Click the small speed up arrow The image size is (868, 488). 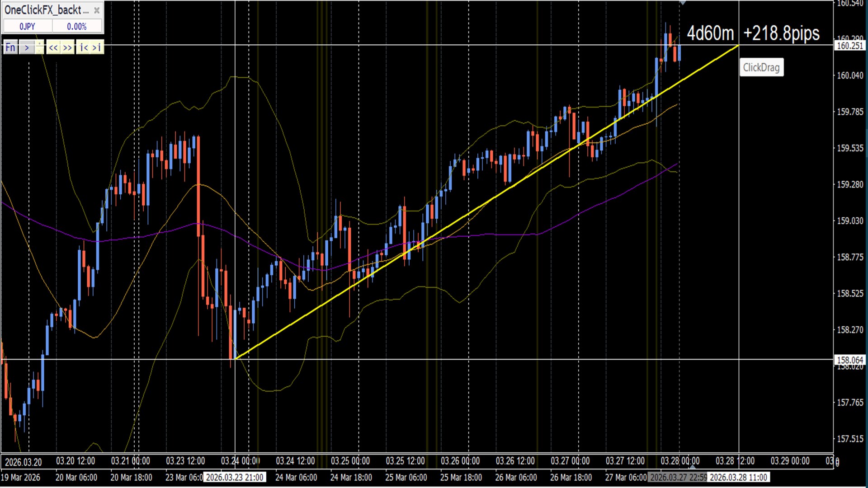(x=40, y=44)
